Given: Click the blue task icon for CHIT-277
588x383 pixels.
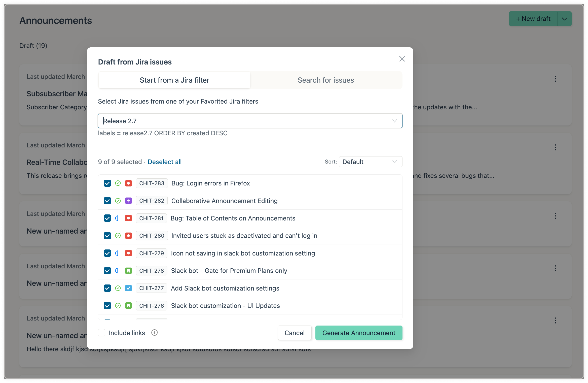Looking at the screenshot, I should point(128,288).
